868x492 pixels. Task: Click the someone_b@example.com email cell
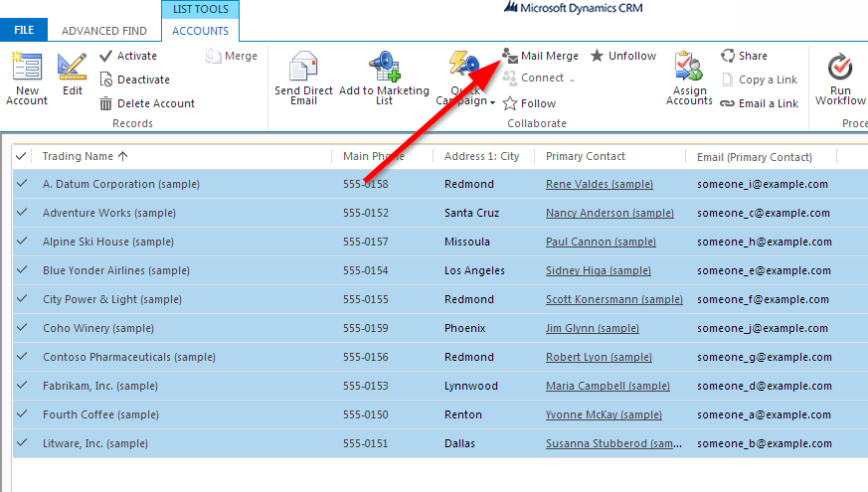(764, 443)
